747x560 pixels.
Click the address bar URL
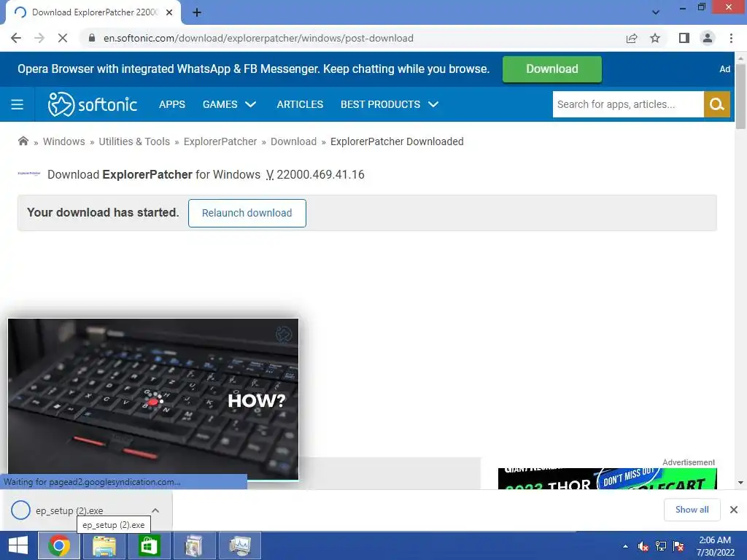coord(258,38)
